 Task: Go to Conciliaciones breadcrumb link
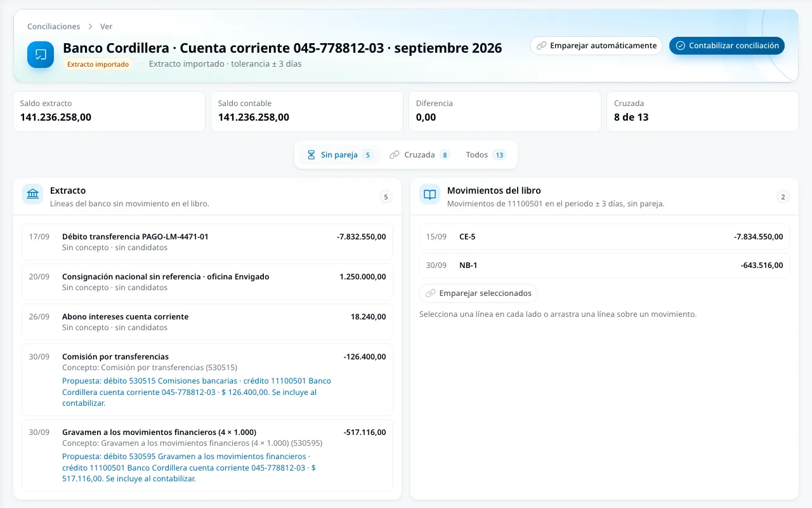tap(54, 27)
